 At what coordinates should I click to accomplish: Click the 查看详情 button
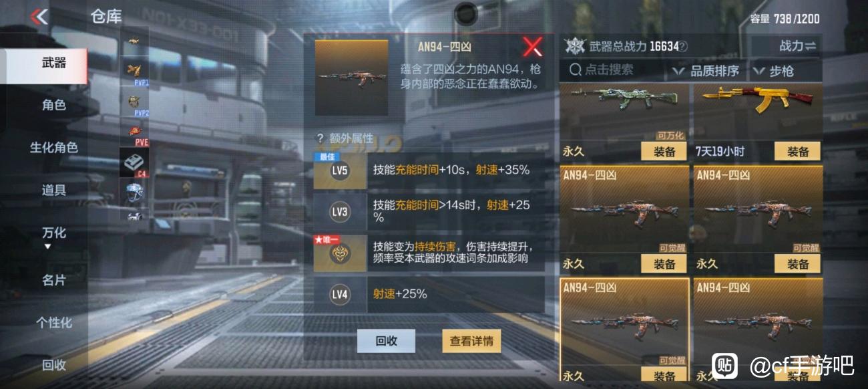coord(471,341)
